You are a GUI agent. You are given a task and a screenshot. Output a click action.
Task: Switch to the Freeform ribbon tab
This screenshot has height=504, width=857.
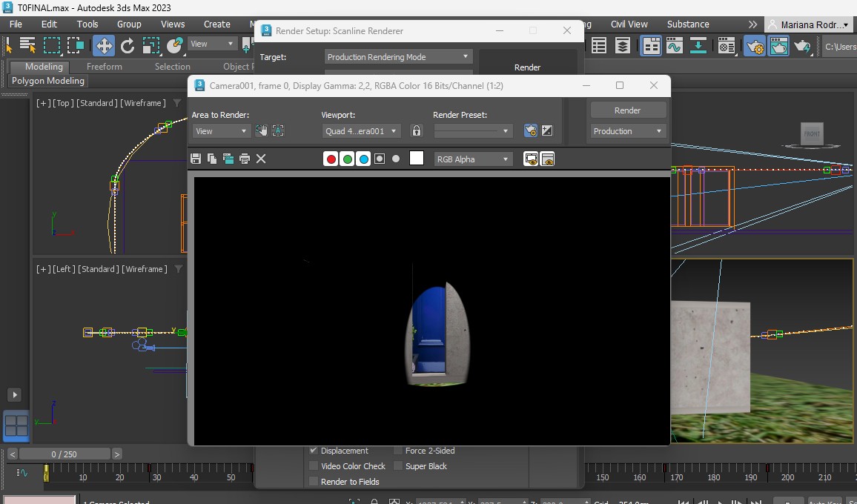tap(104, 67)
